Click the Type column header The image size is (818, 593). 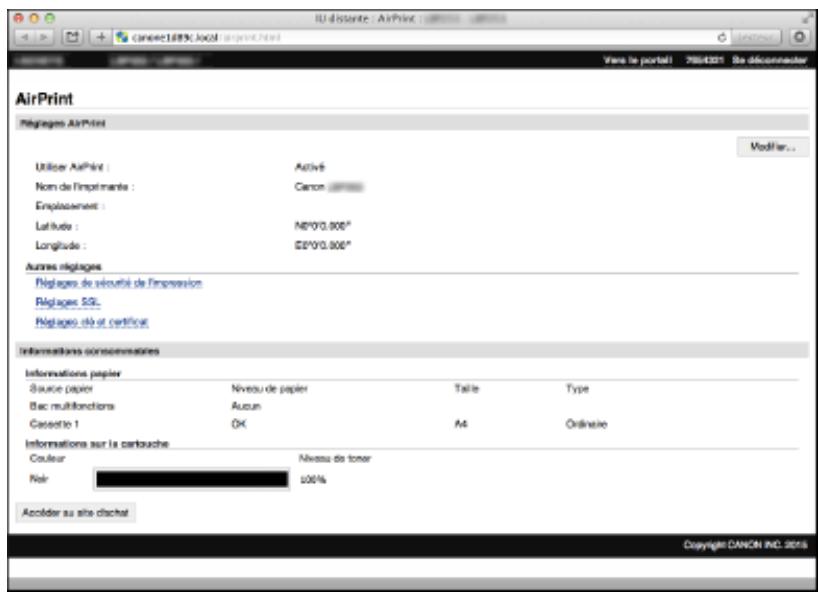(577, 389)
